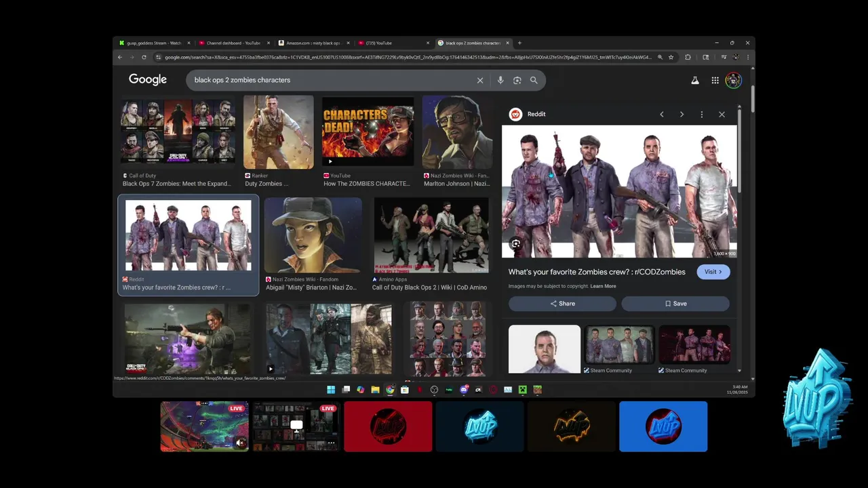Show next image in preview panel
This screenshot has width=868, height=488.
click(682, 114)
